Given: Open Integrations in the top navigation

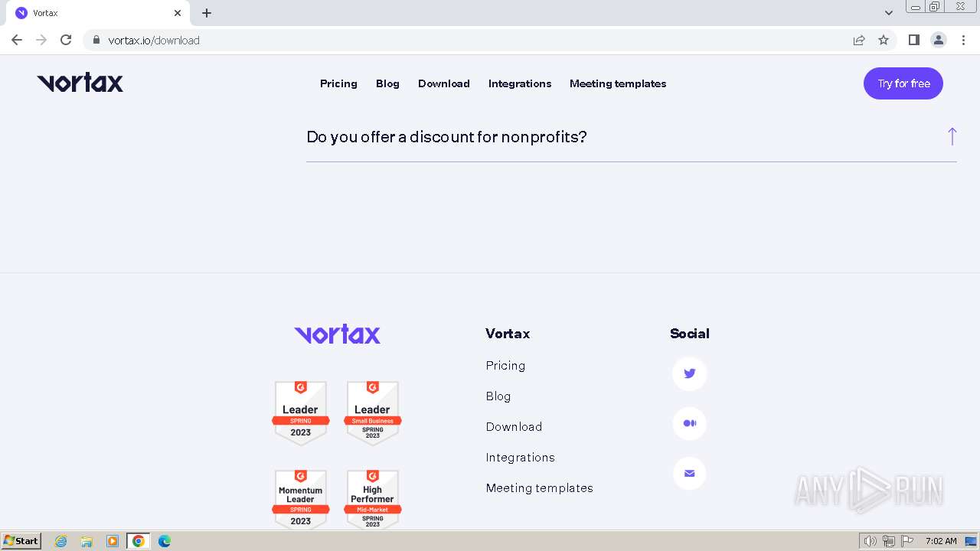Looking at the screenshot, I should coord(520,83).
